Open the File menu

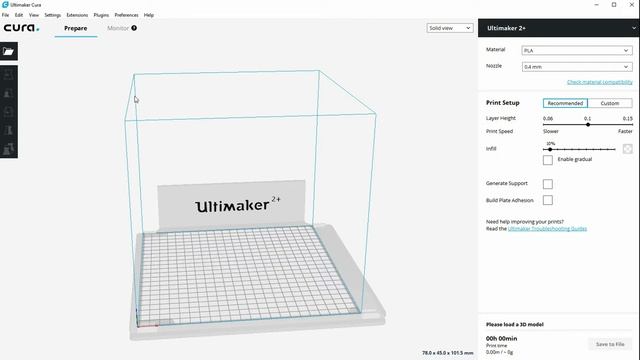click(x=5, y=15)
